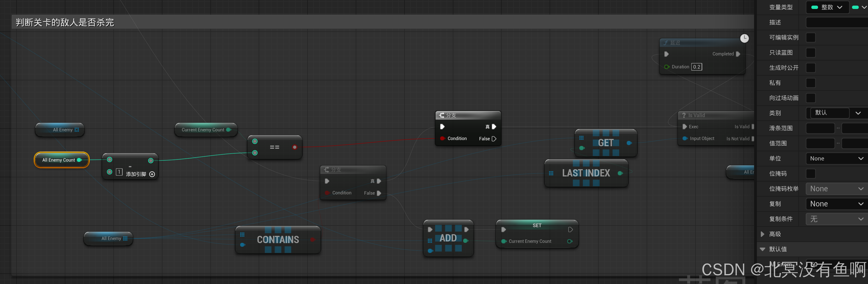Open the 复制条件 无 dropdown
Viewport: 868px width, 284px height.
tap(837, 219)
